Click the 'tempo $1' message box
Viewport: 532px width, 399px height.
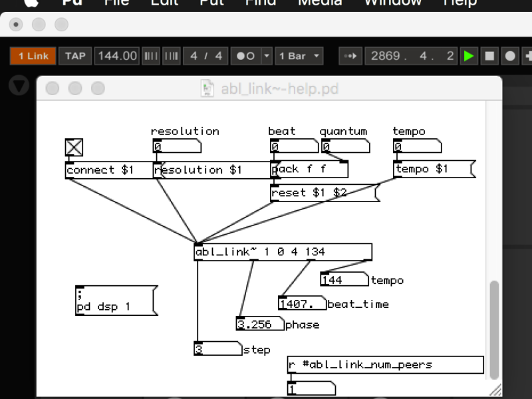coord(432,170)
